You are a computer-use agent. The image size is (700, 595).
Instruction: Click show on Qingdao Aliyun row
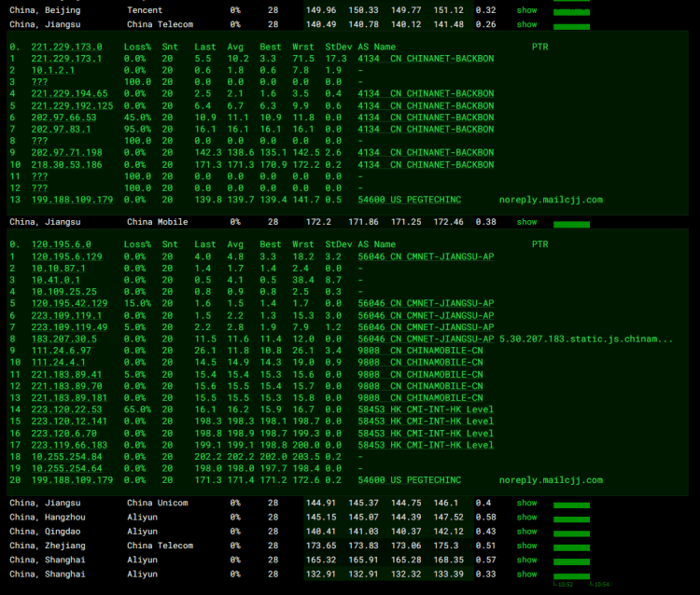tap(527, 532)
